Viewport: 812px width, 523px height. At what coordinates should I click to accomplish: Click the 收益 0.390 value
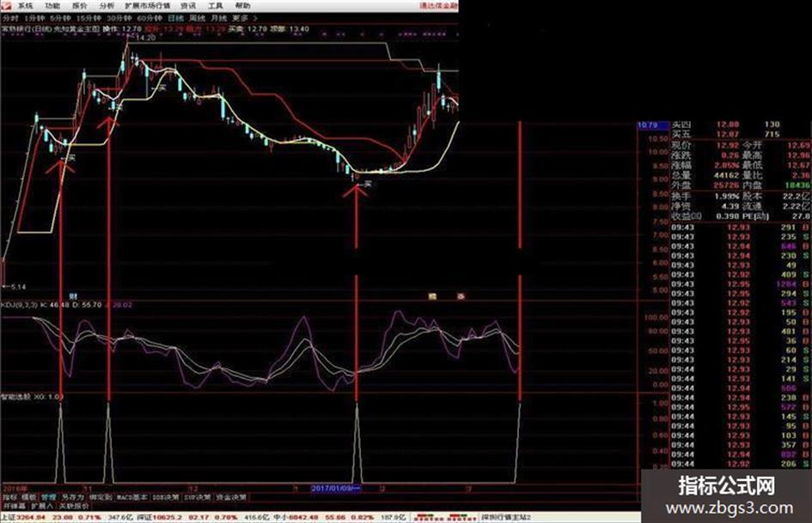728,216
